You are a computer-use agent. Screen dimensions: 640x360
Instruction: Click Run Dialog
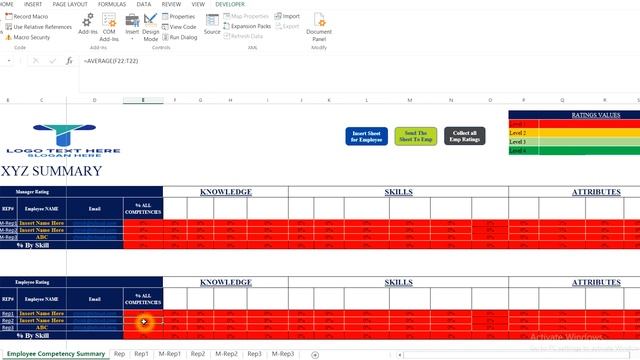coord(180,37)
